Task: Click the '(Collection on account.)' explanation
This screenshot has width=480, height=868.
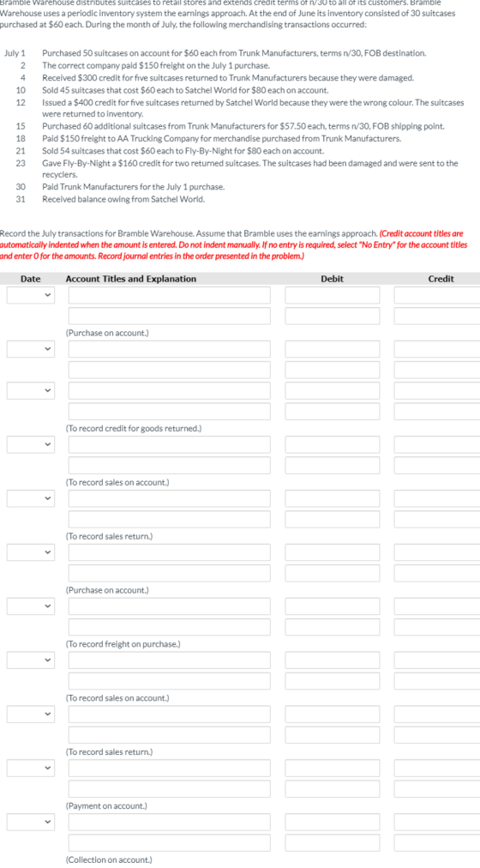Action: [108, 859]
